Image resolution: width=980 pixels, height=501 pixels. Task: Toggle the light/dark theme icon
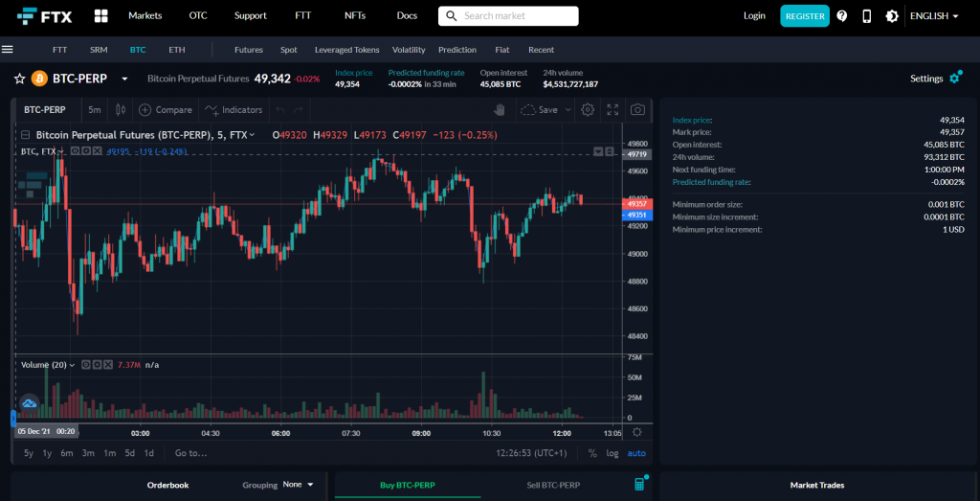892,15
